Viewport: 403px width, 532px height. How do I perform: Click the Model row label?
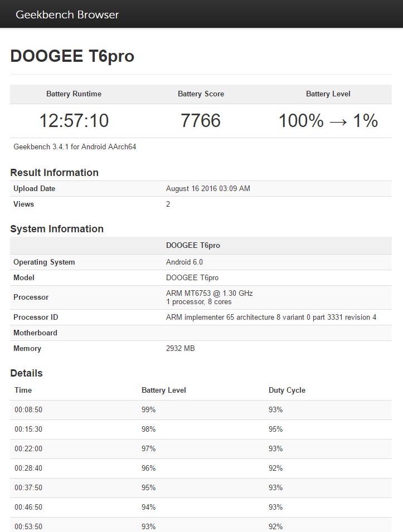[24, 278]
